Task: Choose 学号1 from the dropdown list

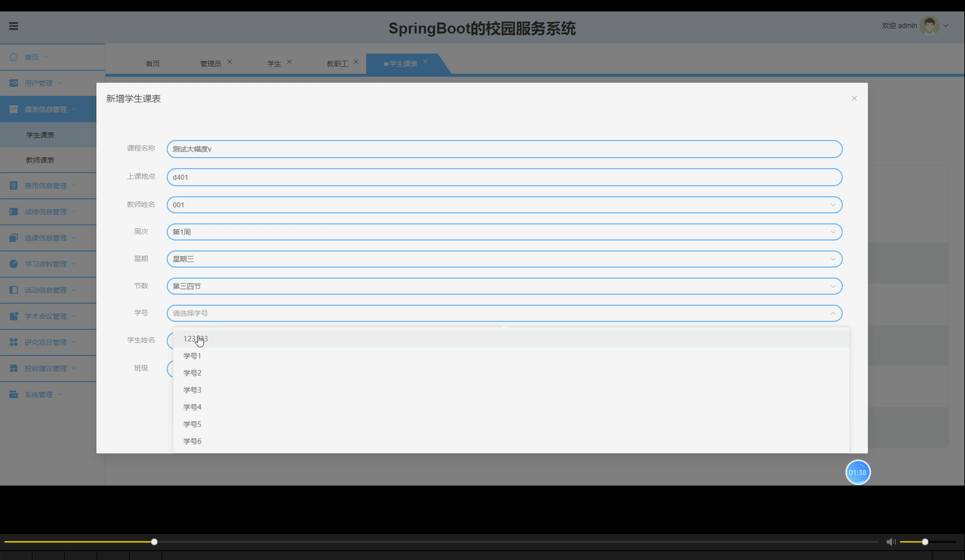Action: (x=511, y=356)
